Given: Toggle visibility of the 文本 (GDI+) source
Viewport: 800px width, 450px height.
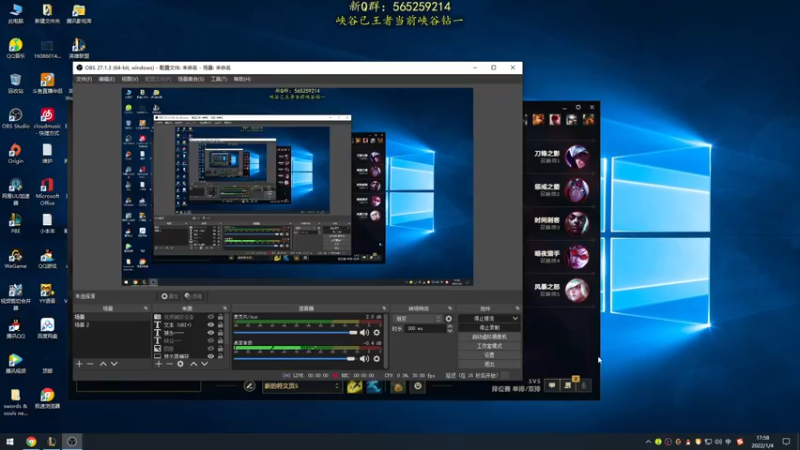Looking at the screenshot, I should (210, 324).
